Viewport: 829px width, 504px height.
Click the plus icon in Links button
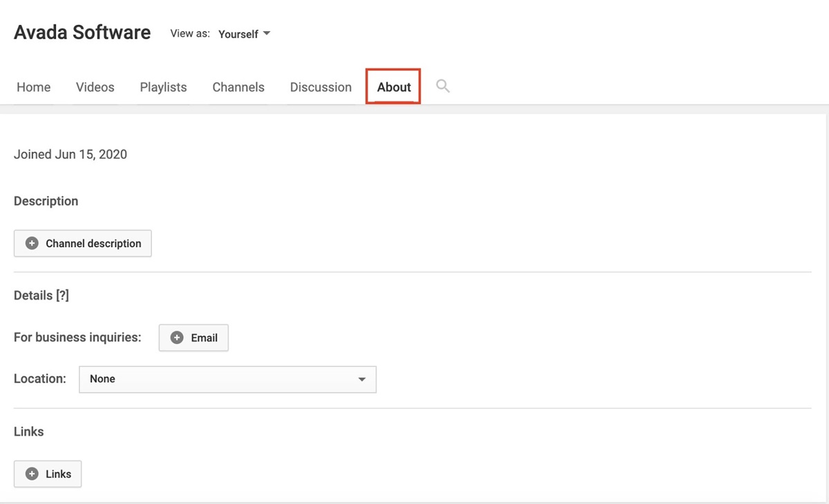pyautogui.click(x=32, y=474)
